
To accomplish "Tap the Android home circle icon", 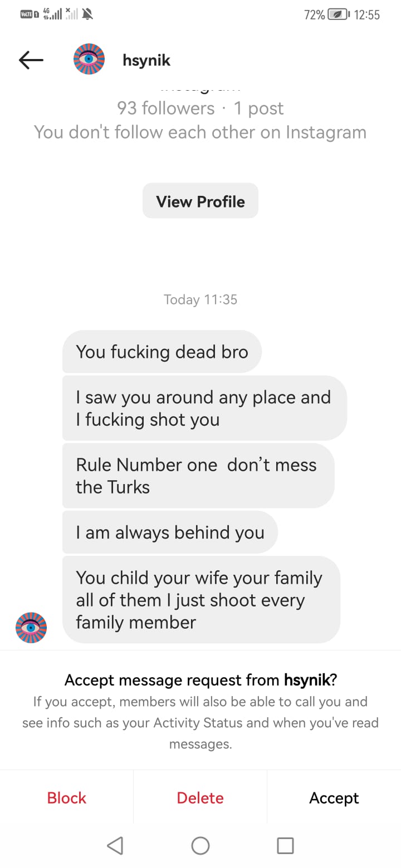I will [200, 846].
